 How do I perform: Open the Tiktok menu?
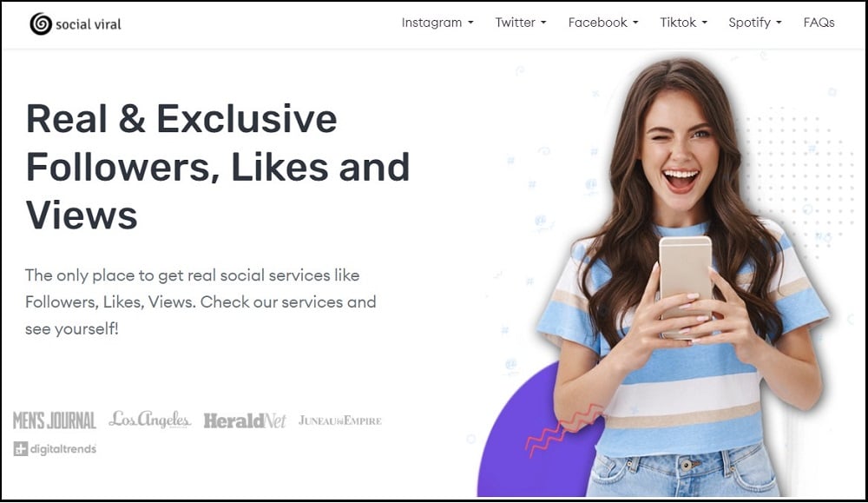(x=683, y=23)
